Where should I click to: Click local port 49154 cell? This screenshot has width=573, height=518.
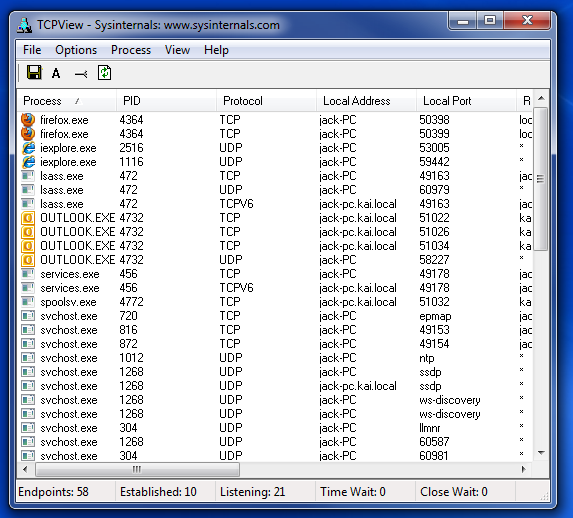tap(434, 344)
